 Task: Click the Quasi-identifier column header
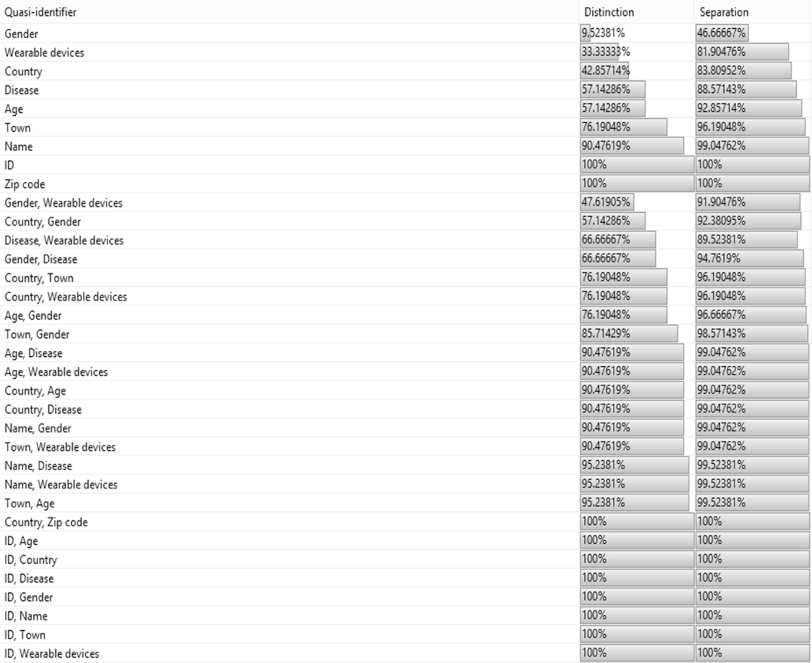pos(41,12)
